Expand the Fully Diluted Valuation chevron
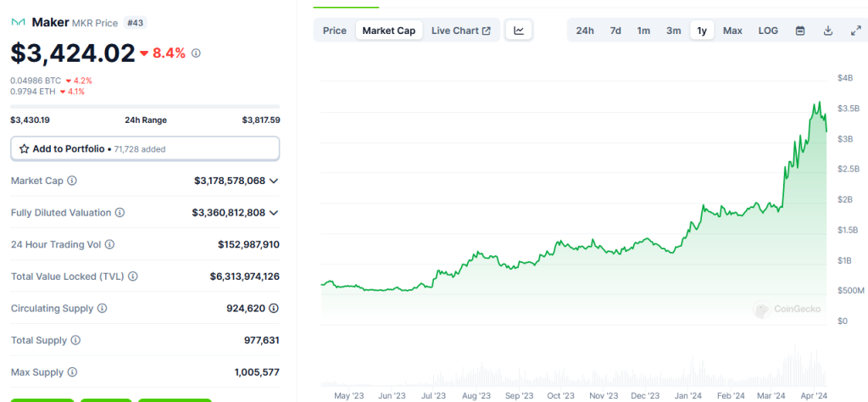868x402 pixels. coord(274,213)
